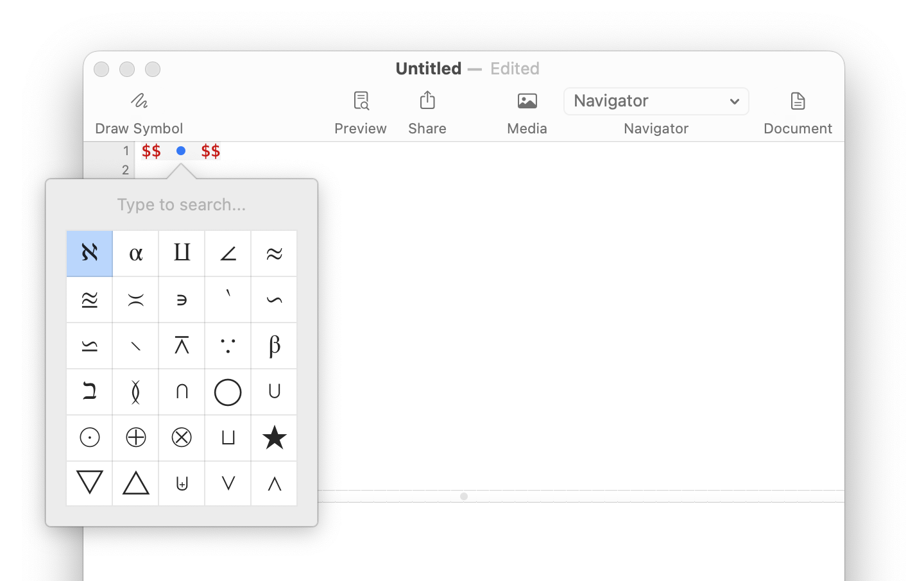The width and height of the screenshot is (924, 581).
Task: Insert the aleph symbol
Action: tap(90, 254)
